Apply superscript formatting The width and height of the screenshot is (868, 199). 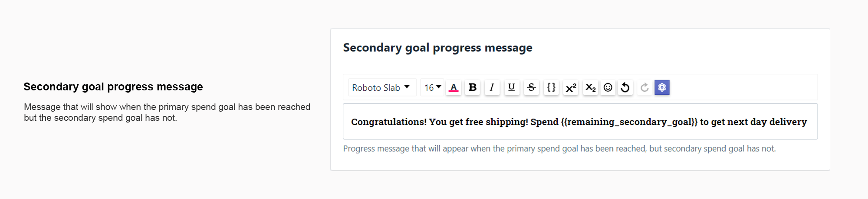(x=571, y=87)
